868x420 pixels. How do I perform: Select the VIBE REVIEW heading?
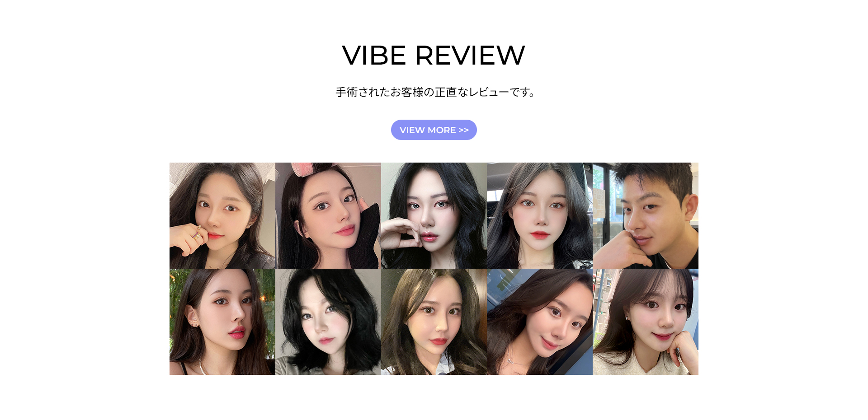434,56
